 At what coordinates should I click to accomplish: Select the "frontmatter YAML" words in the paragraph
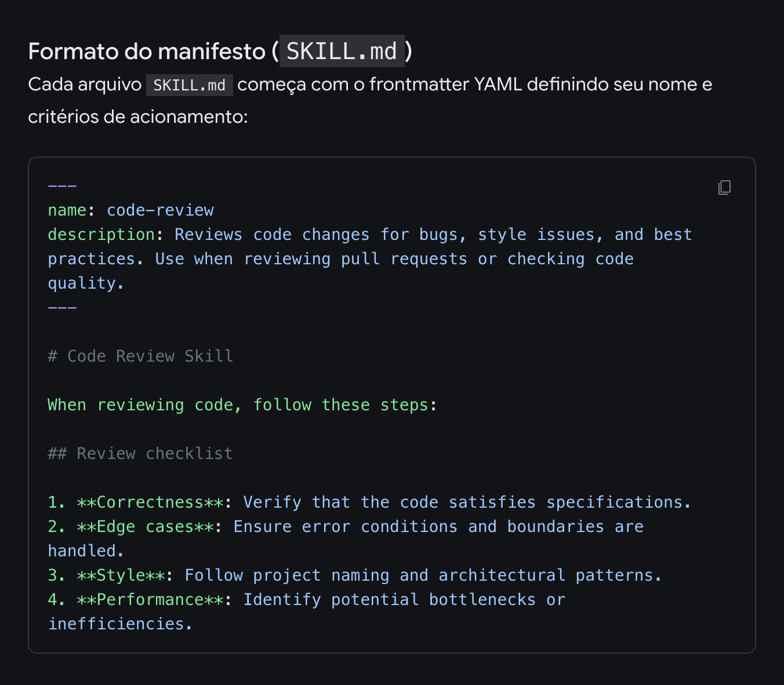(446, 84)
